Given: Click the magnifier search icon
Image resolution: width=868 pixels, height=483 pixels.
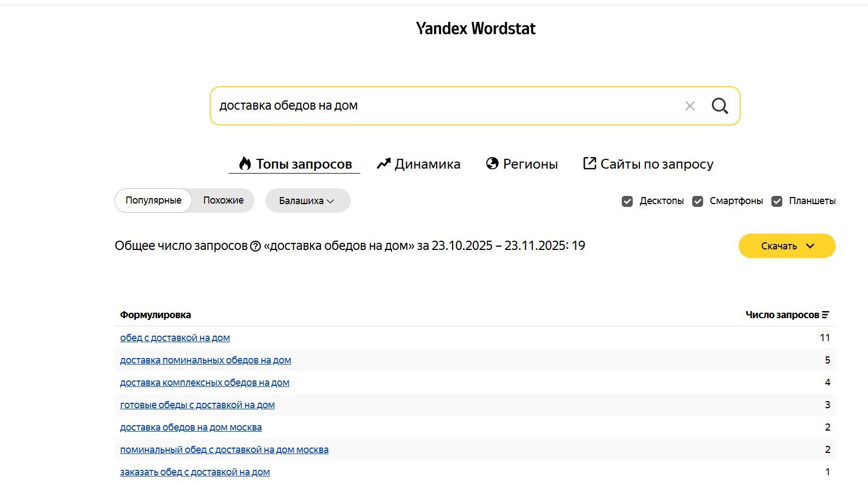Looking at the screenshot, I should click(x=720, y=106).
